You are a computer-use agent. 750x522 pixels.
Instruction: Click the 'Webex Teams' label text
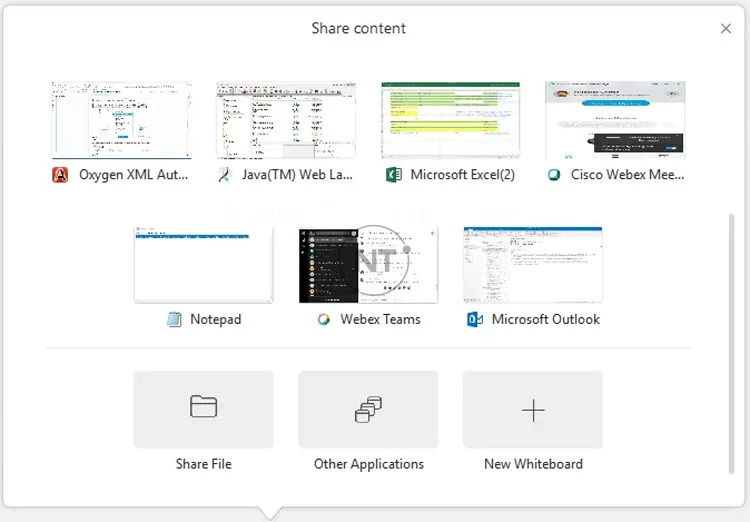pos(380,319)
